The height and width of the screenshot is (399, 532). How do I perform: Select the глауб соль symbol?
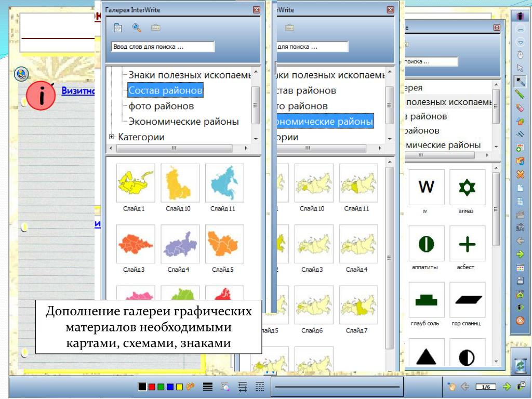click(427, 300)
